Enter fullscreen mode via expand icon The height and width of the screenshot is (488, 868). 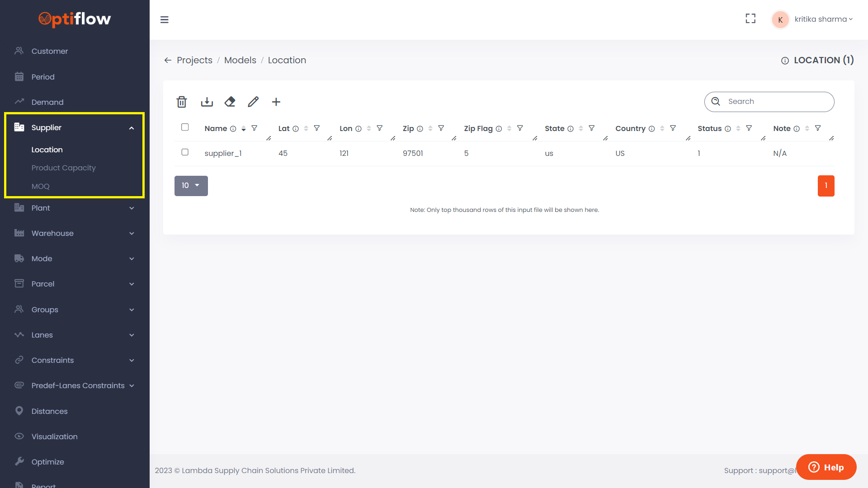750,19
